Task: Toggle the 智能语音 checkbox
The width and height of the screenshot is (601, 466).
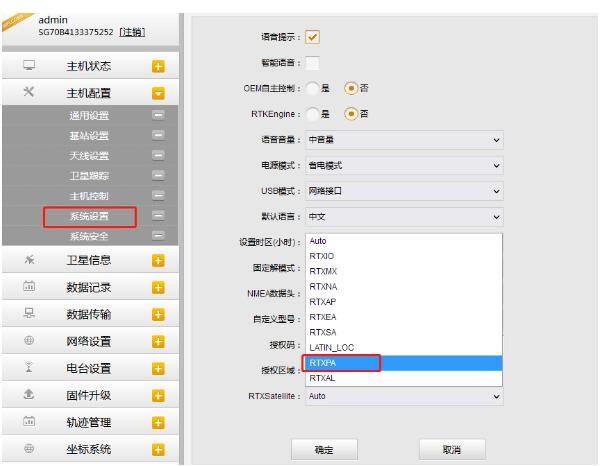Action: (x=312, y=63)
